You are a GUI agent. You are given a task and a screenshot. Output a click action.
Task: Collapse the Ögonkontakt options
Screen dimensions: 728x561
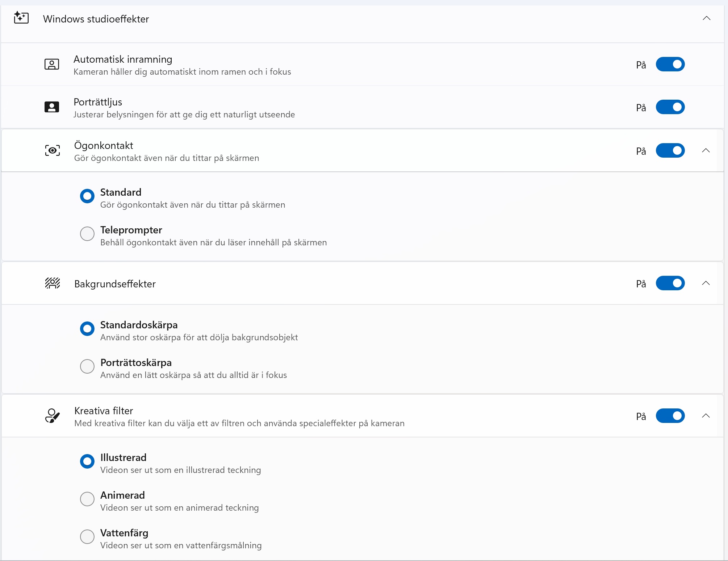pos(706,150)
